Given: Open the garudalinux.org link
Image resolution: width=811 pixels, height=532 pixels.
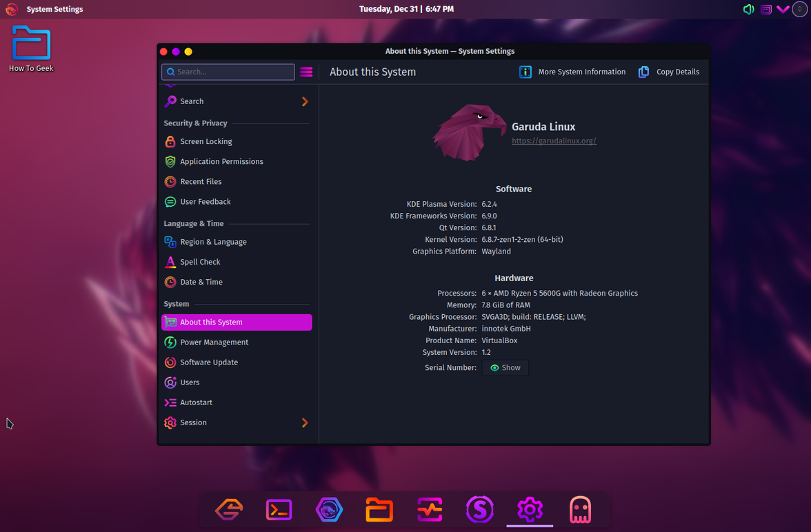Looking at the screenshot, I should point(554,141).
